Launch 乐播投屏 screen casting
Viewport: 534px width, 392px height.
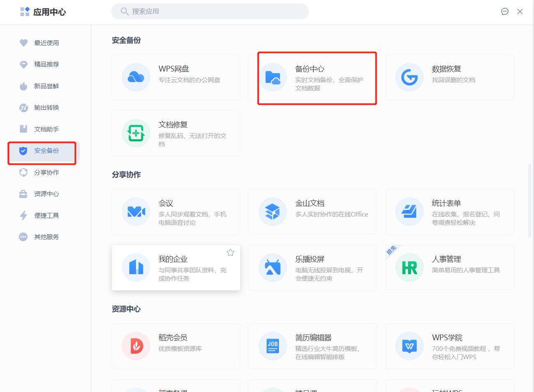pyautogui.click(x=313, y=267)
